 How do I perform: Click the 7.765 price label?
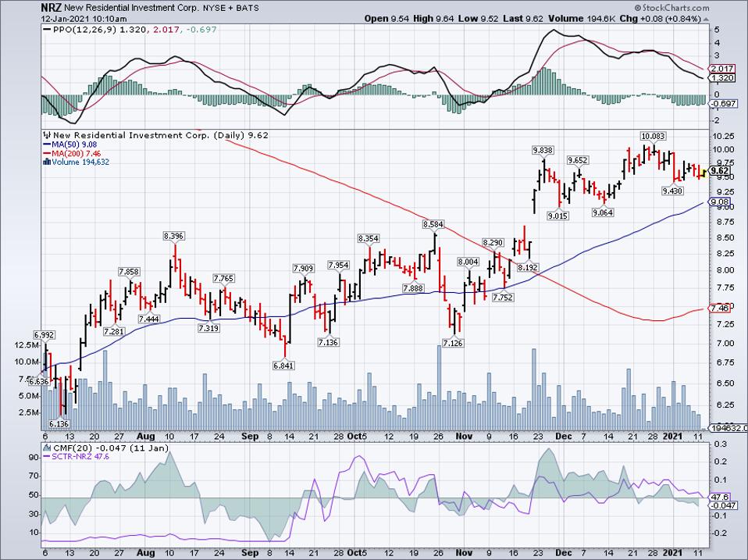[223, 278]
